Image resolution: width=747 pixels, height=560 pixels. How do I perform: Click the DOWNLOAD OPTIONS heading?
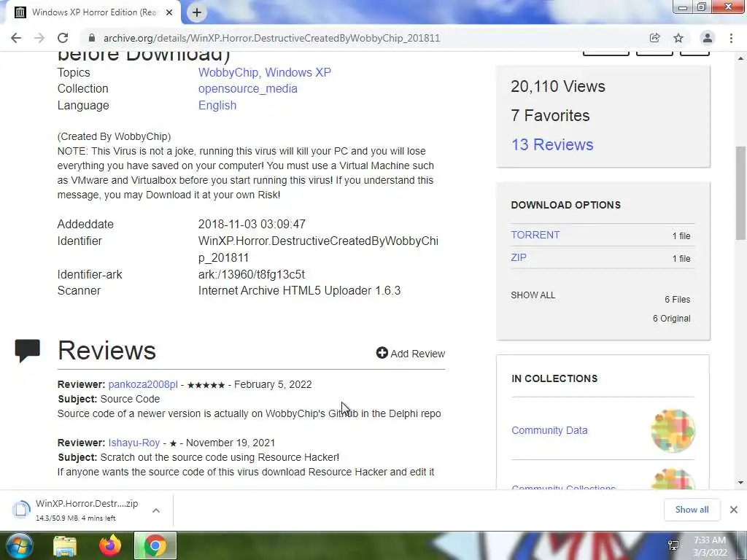coord(566,205)
